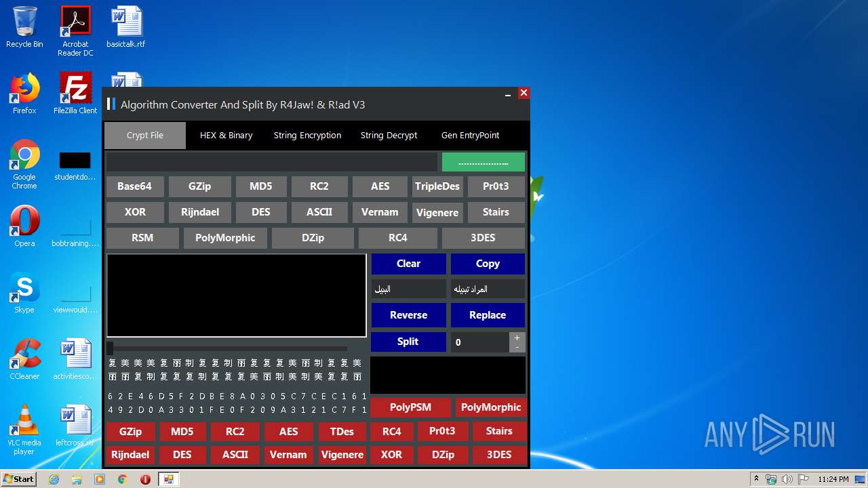Screen dimensions: 868x488
Task: Select gray Vigenere algorithm button
Action: (437, 212)
